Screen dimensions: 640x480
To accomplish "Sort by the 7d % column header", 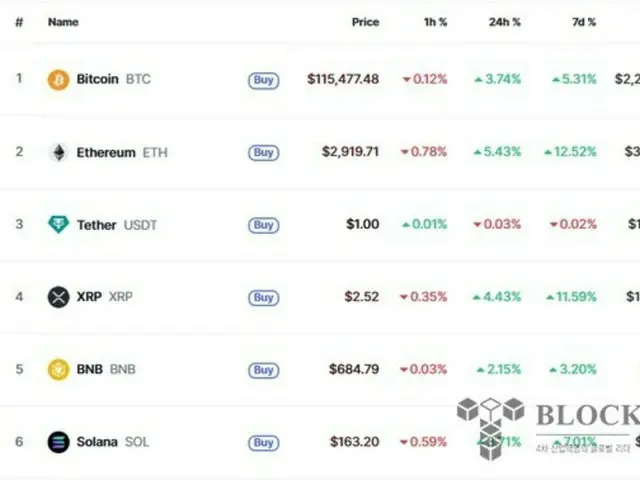I will (x=584, y=22).
